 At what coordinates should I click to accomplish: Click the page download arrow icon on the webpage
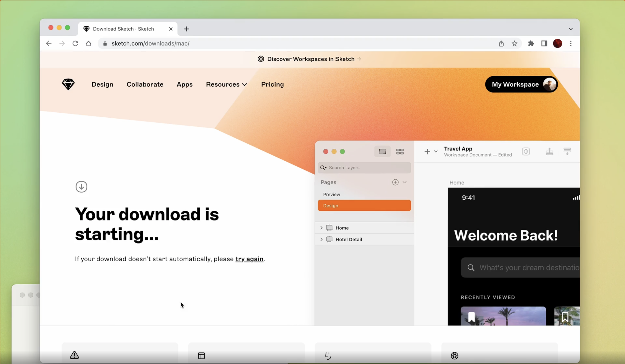[x=81, y=187]
